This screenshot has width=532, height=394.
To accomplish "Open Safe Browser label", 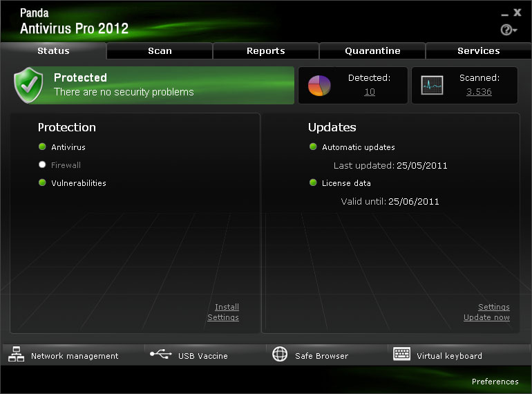I will 322,356.
